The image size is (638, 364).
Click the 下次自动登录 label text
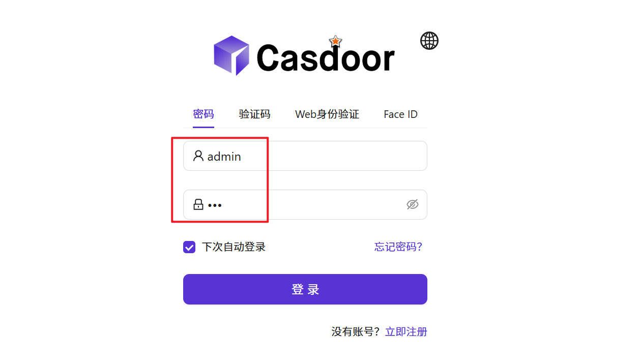tap(234, 247)
